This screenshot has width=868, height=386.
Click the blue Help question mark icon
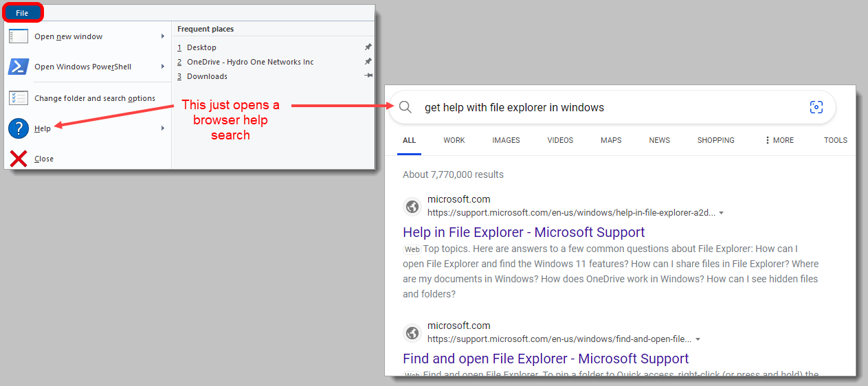pyautogui.click(x=19, y=128)
